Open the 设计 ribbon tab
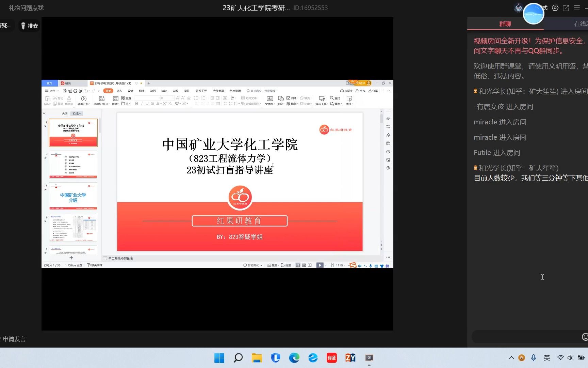The width and height of the screenshot is (588, 368). tap(130, 91)
